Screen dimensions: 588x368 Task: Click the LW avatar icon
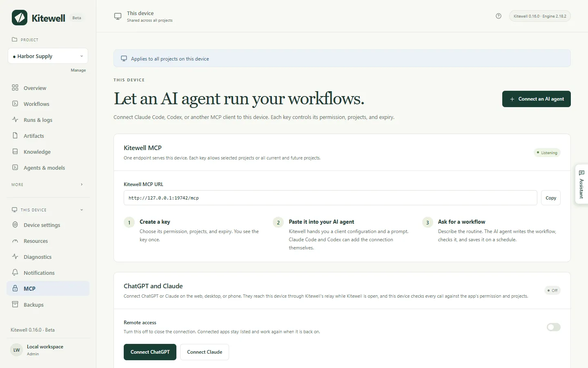[x=17, y=350]
